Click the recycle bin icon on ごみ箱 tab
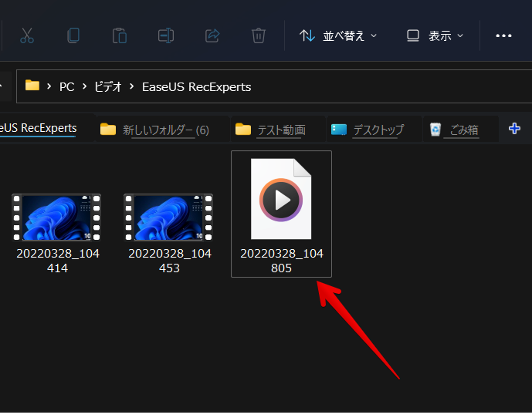The height and width of the screenshot is (418, 532). pos(435,129)
